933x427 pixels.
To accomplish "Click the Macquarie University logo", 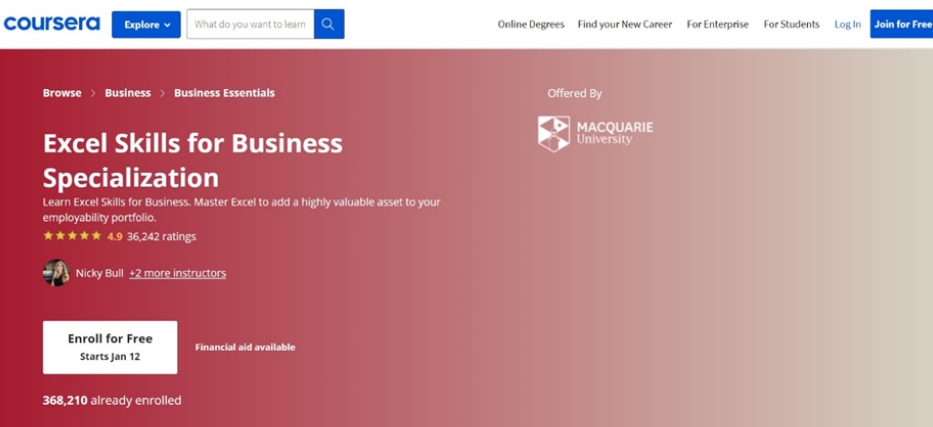I will [x=595, y=133].
